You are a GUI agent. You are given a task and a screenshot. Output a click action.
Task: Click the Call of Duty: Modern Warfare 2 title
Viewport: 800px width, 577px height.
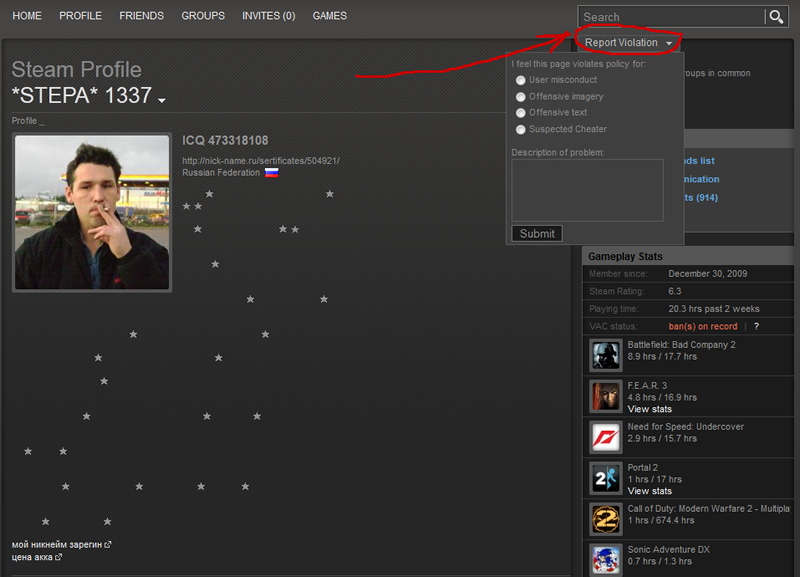(709, 509)
